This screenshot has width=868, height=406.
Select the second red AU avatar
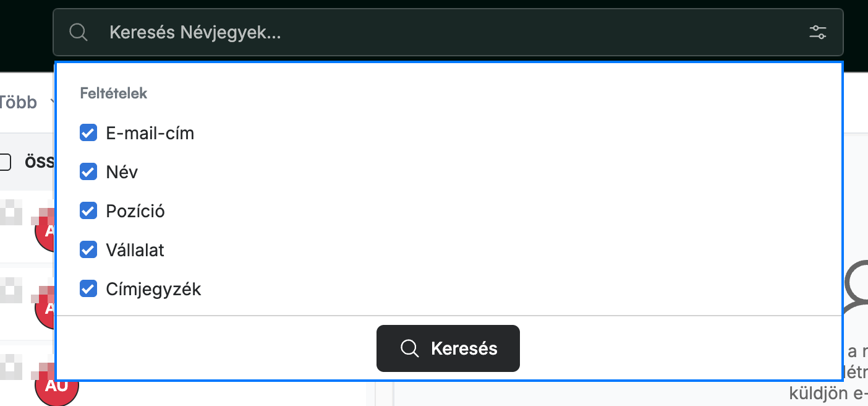(45, 308)
